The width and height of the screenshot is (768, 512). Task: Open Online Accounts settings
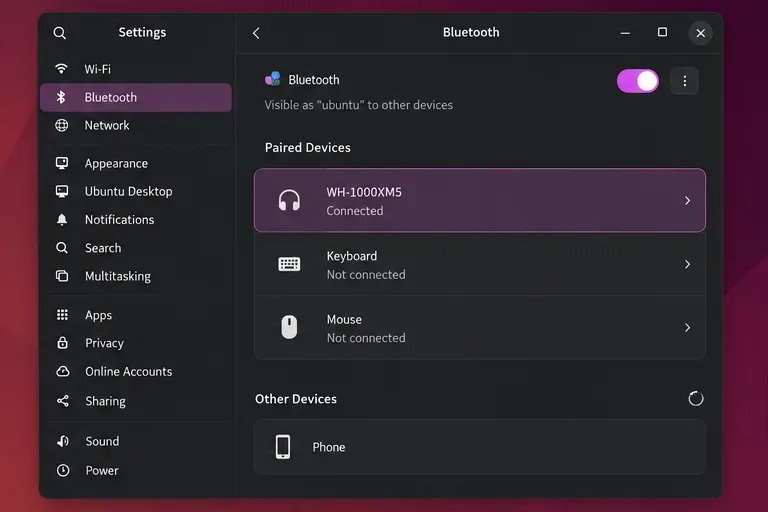click(136, 371)
